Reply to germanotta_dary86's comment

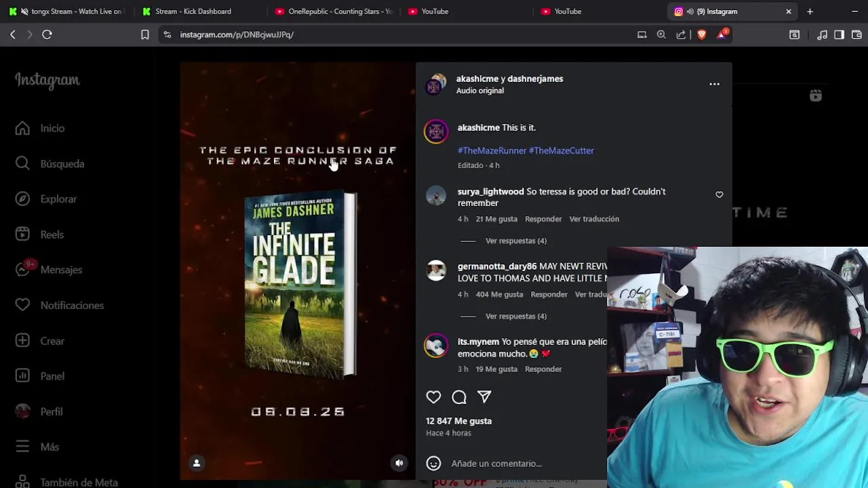549,294
